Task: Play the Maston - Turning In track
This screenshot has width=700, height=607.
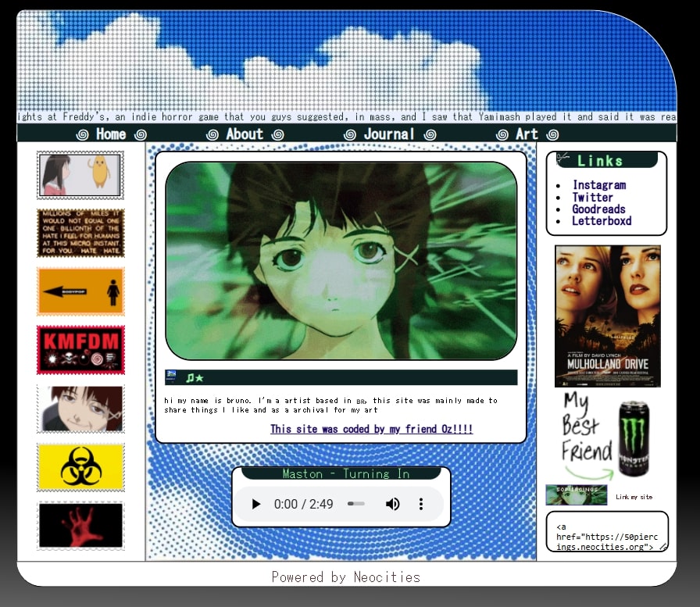Action: 256,505
